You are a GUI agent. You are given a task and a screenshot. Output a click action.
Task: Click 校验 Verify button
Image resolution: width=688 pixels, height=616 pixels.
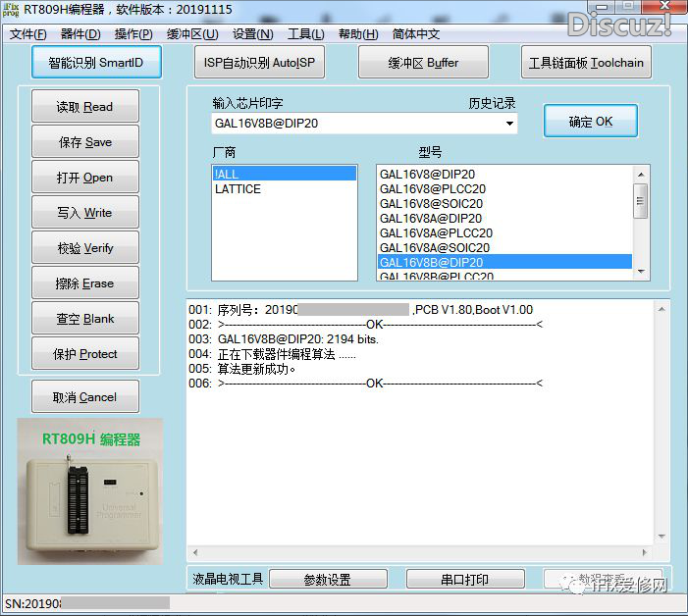click(85, 248)
